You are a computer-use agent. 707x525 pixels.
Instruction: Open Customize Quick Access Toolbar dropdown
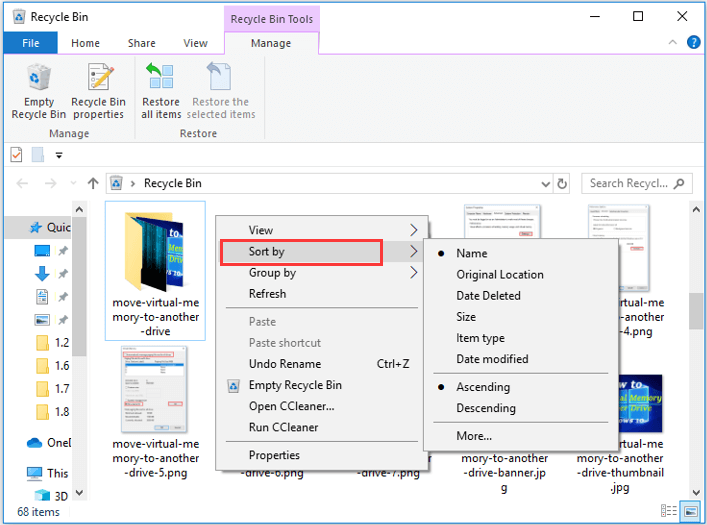tap(59, 156)
